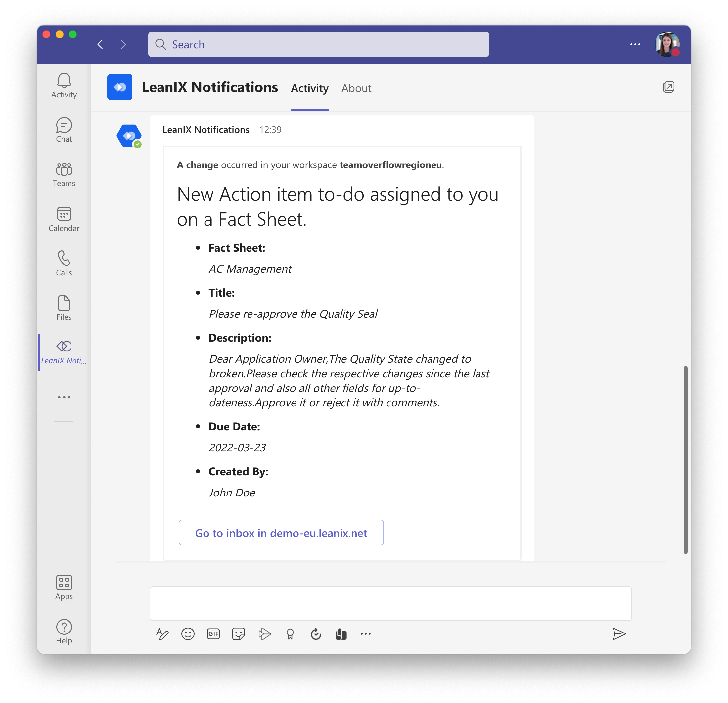Click Go to inbox in demo-eu.leanix.net button
Viewport: 728px width, 703px height.
tap(281, 533)
